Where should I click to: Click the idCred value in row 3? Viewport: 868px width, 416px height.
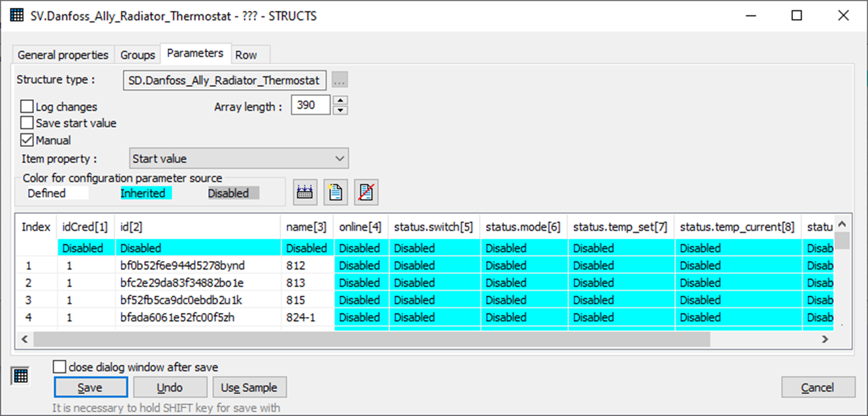[86, 300]
